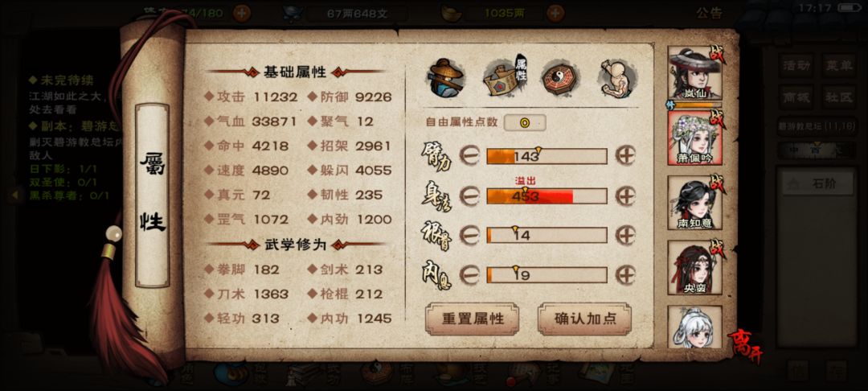868x391 pixels.
Task: Select character portrait 央离
Action: point(694,267)
